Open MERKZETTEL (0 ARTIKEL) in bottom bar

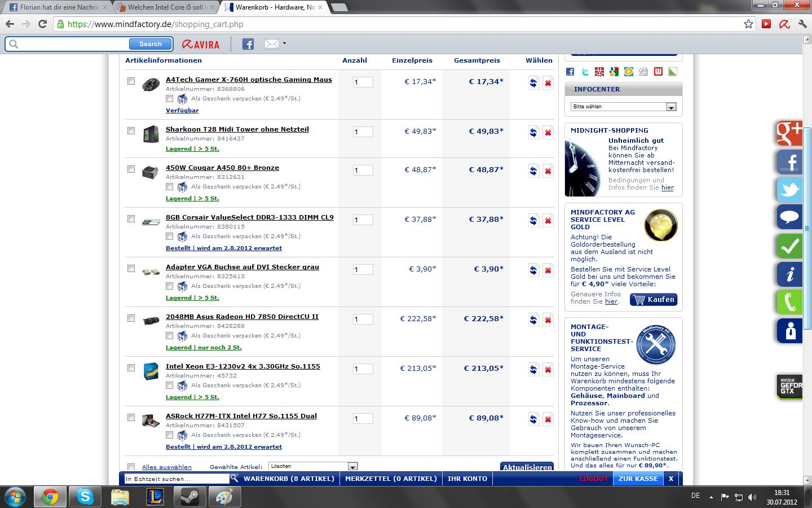pyautogui.click(x=391, y=479)
